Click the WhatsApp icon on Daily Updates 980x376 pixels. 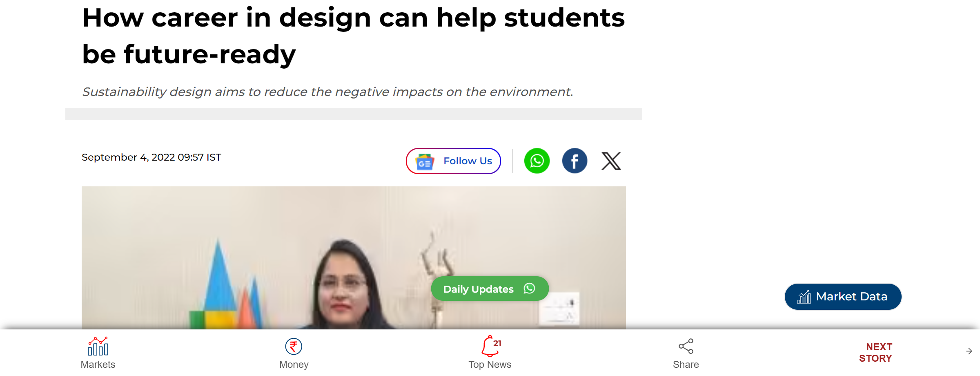(x=529, y=289)
